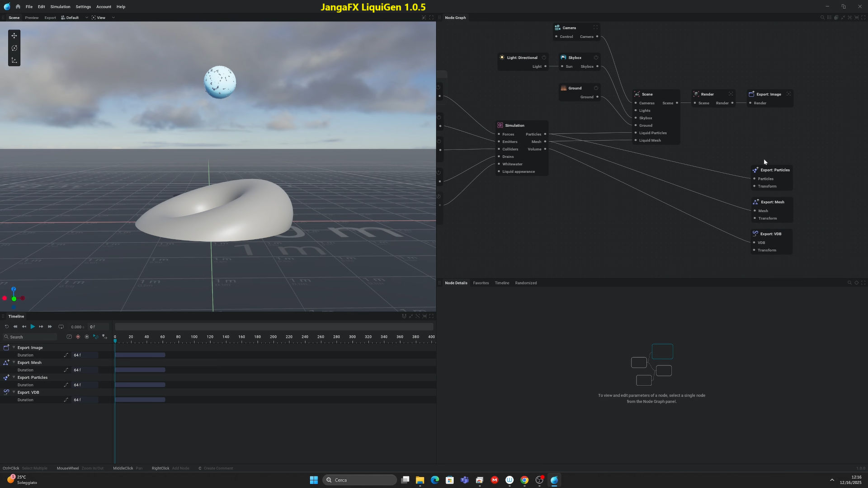
Task: Click the Export: Image duration bar
Action: 140,355
